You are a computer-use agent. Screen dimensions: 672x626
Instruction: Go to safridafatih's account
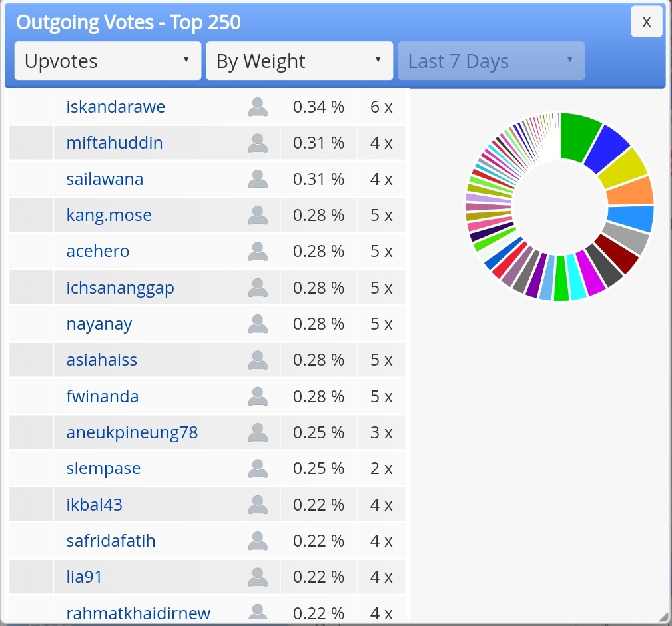(x=111, y=541)
